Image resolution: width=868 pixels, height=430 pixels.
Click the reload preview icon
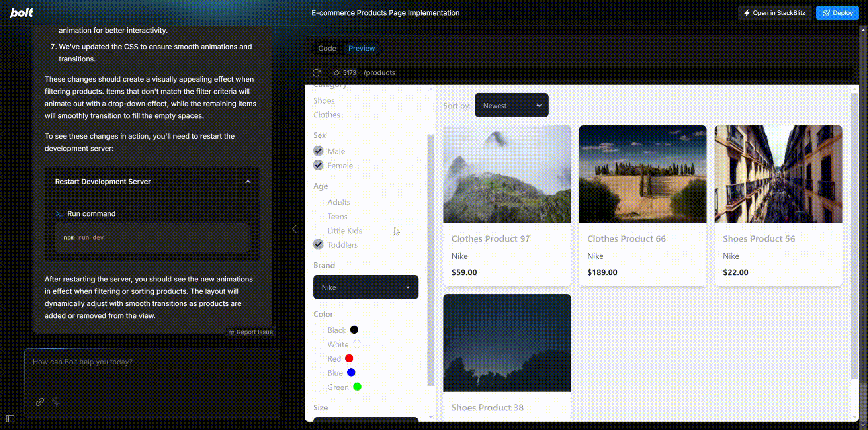coord(317,73)
